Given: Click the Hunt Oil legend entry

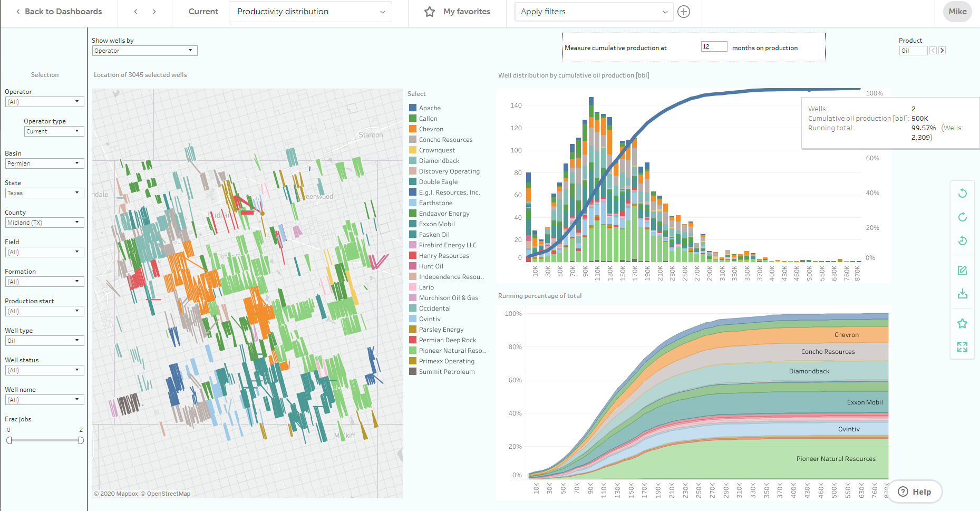Looking at the screenshot, I should (431, 266).
